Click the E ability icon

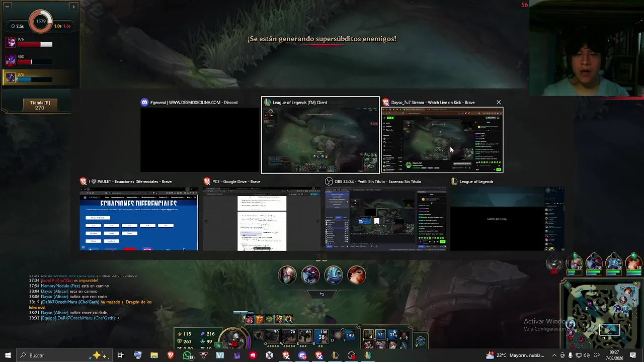[x=305, y=336]
